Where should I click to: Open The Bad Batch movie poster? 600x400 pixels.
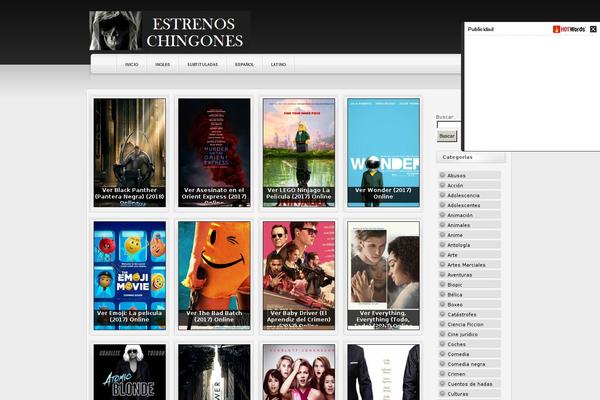tap(214, 276)
